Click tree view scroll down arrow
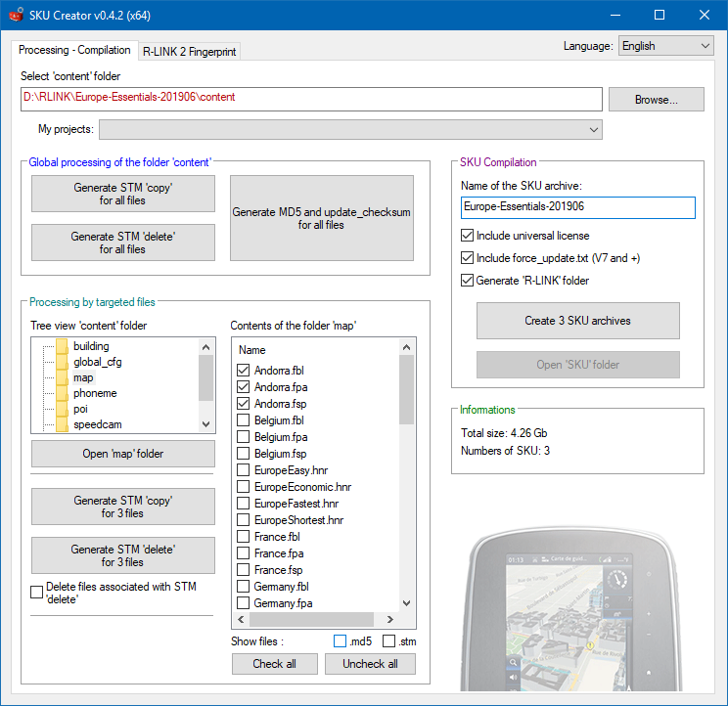 click(206, 424)
